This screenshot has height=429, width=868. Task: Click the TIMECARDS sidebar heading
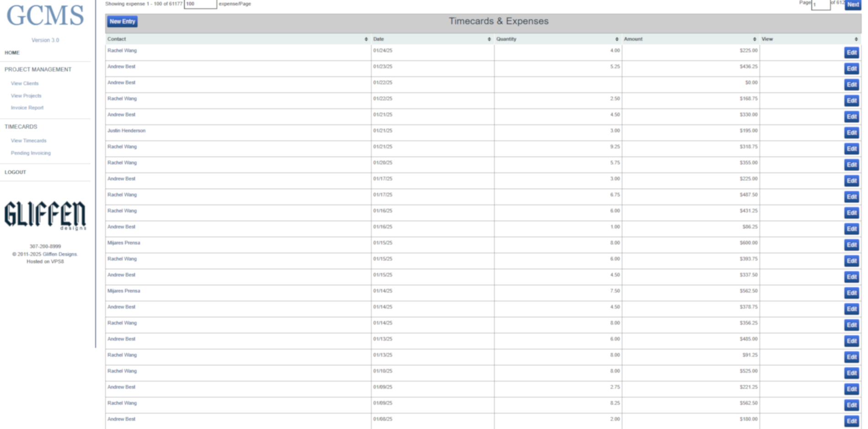[x=21, y=127]
